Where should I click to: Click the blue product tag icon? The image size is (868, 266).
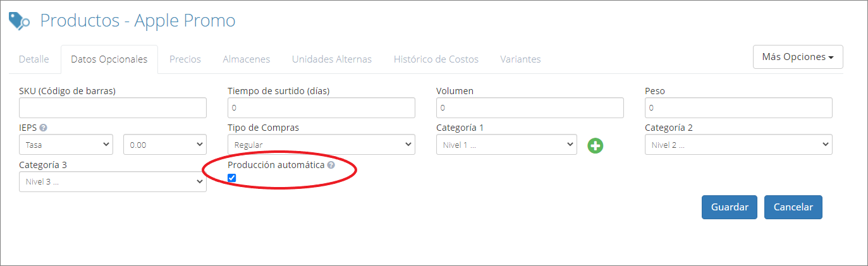pyautogui.click(x=19, y=21)
